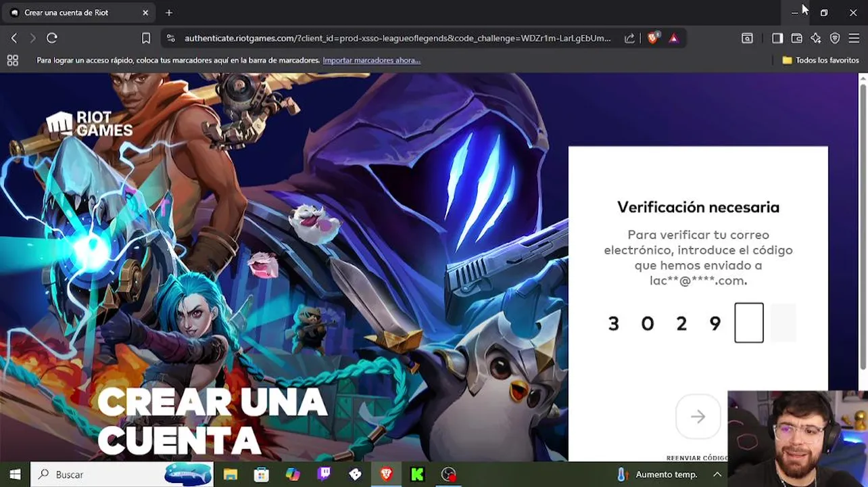Viewport: 868px width, 487px height.
Task: Reload the page with the refresh icon
Action: coord(52,39)
